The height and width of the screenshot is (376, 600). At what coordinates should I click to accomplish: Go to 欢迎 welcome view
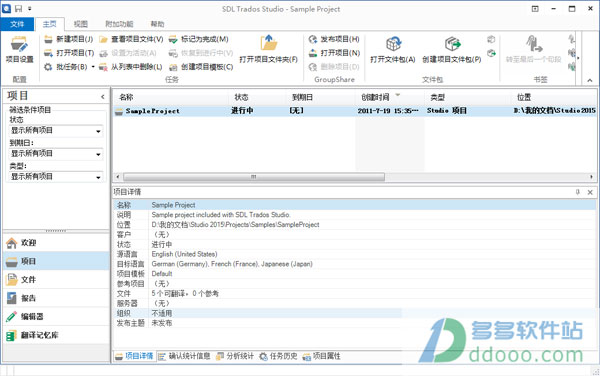click(56, 243)
